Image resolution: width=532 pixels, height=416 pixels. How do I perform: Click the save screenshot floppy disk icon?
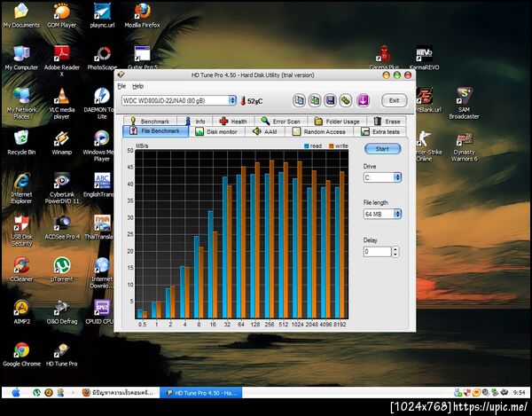pyautogui.click(x=330, y=100)
